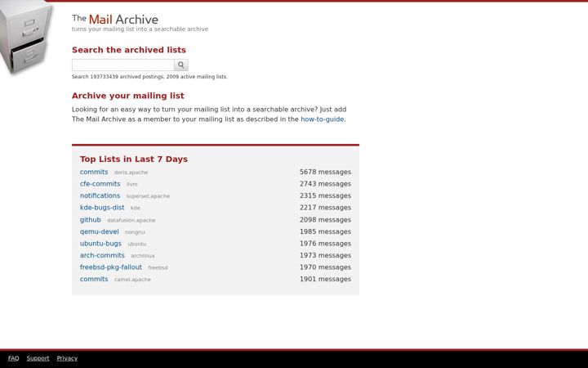This screenshot has height=368, width=588.
Task: Open the kde-bugs-dist list
Action: coord(102,207)
